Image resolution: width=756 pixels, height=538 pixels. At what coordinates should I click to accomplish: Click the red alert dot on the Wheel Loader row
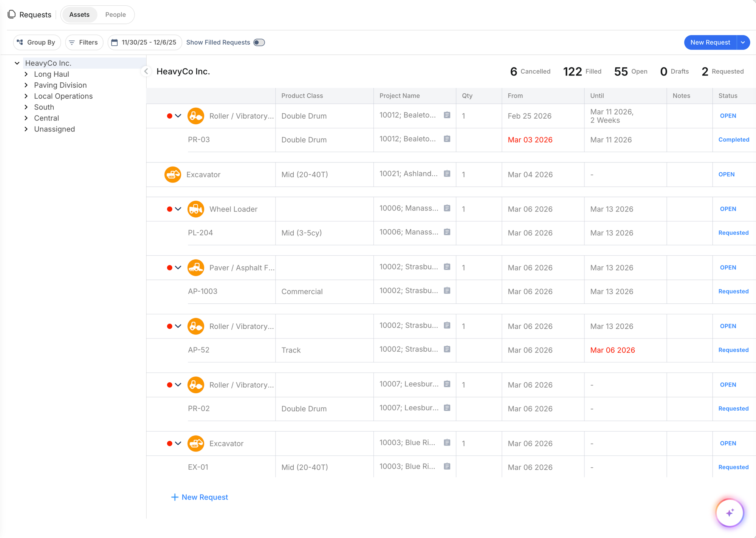pos(169,209)
